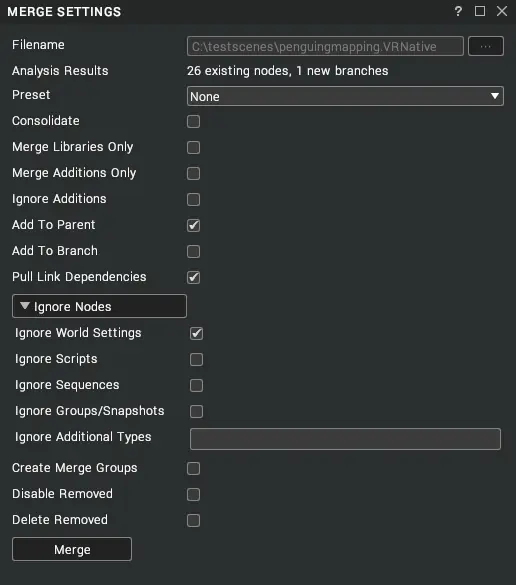
Task: Tick Merge Libraries Only
Action: 193,147
